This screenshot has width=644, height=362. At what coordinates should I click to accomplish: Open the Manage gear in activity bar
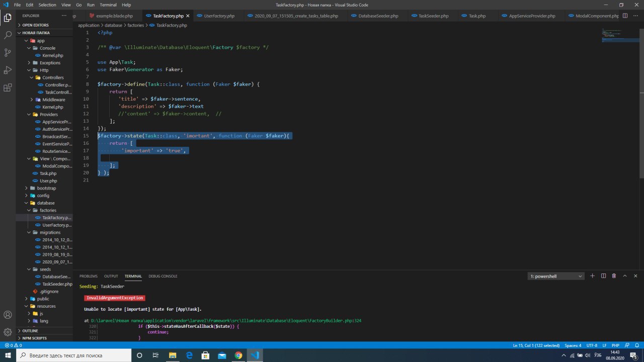pyautogui.click(x=8, y=332)
